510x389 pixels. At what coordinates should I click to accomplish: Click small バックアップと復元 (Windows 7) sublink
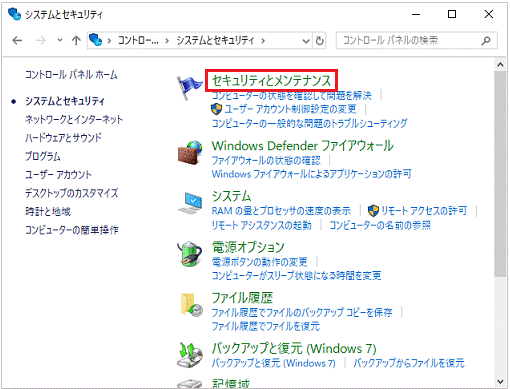tap(274, 363)
